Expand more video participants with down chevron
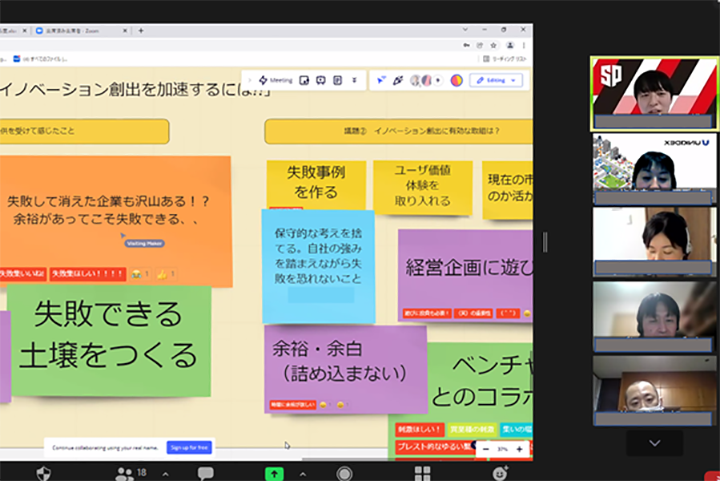The height and width of the screenshot is (481, 720). coord(655,442)
